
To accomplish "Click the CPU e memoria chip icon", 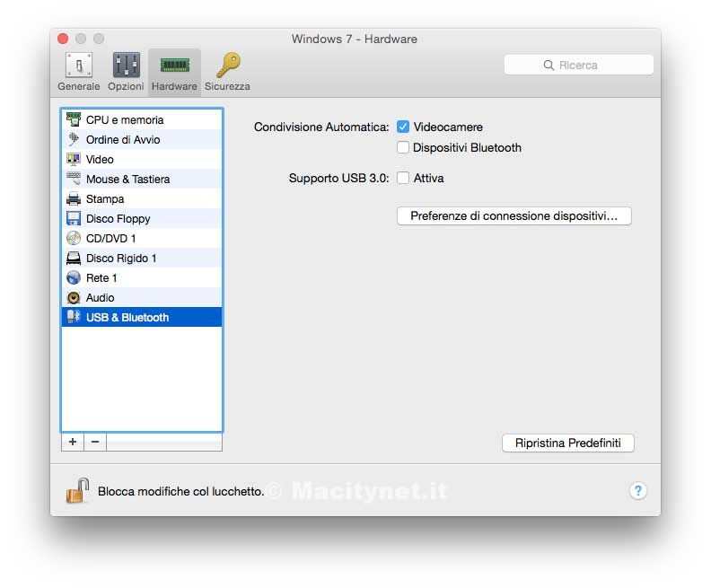I will [74, 119].
